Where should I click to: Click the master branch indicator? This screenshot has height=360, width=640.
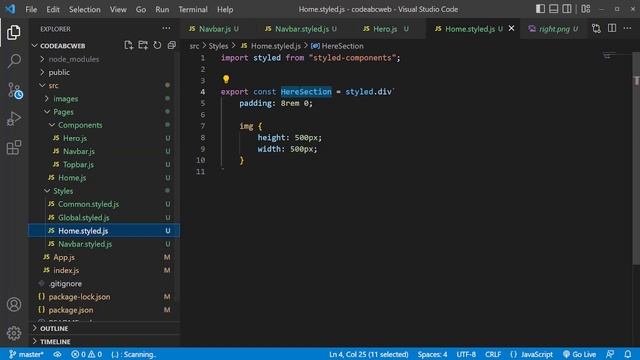[x=27, y=354]
